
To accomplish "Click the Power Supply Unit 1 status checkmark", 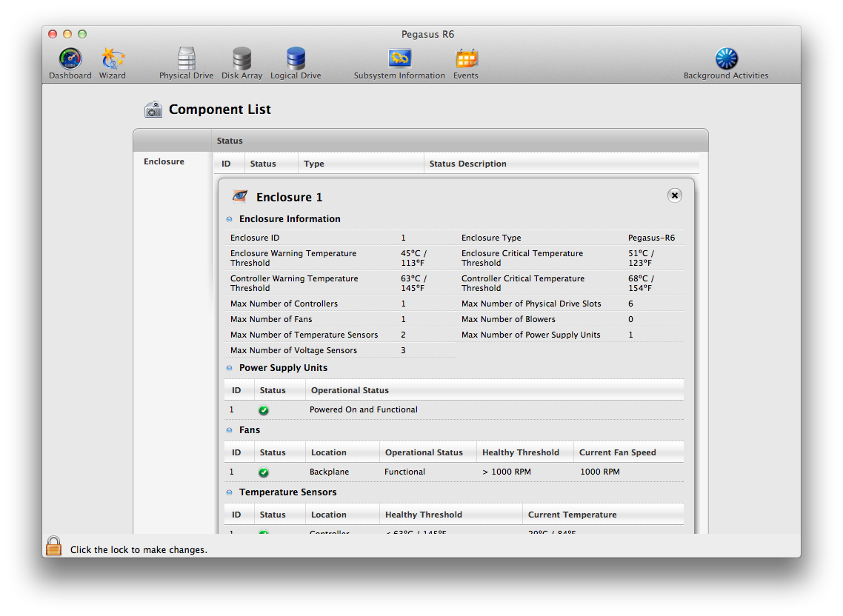I will [264, 410].
